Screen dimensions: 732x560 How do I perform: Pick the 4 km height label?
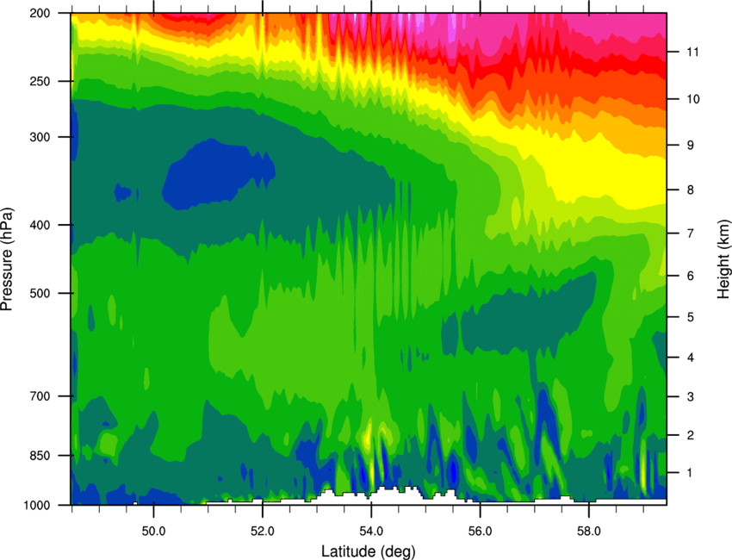click(691, 358)
